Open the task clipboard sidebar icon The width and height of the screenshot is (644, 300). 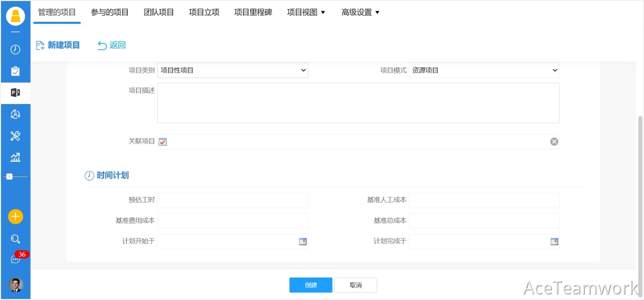[15, 71]
